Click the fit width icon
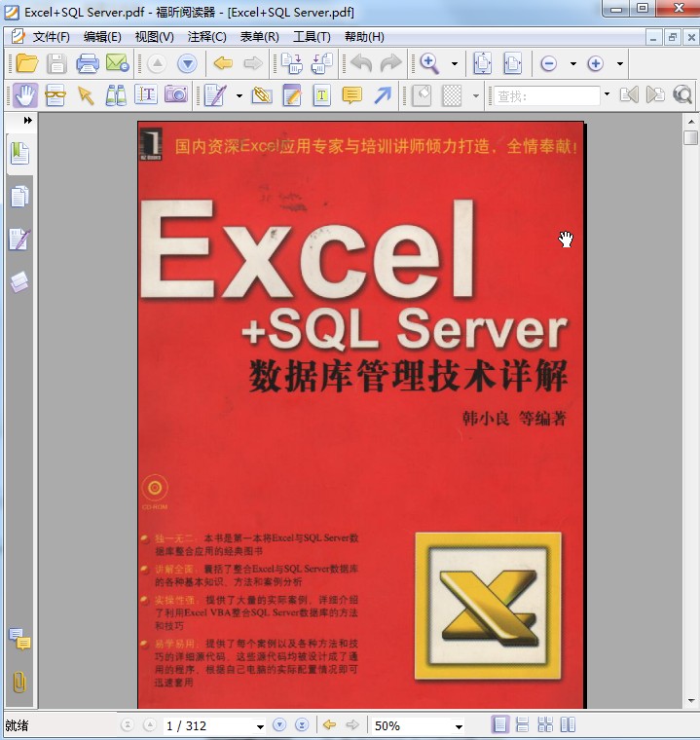Screen dimensions: 700x740 (513, 63)
